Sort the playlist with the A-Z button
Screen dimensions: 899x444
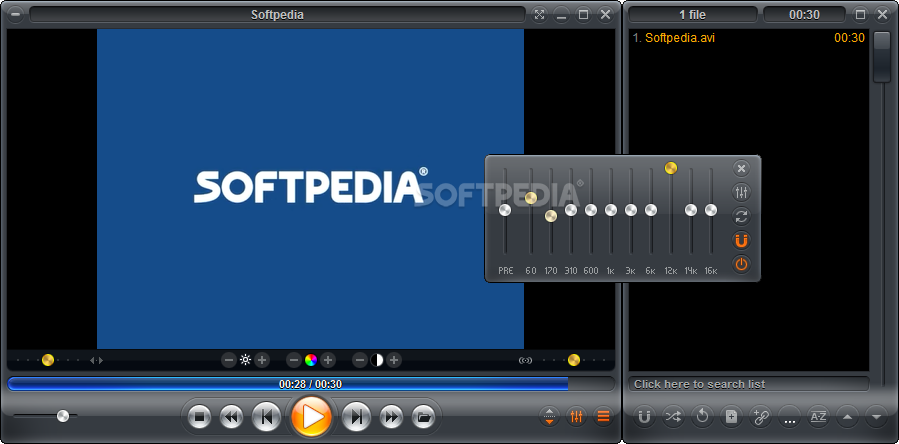[818, 417]
